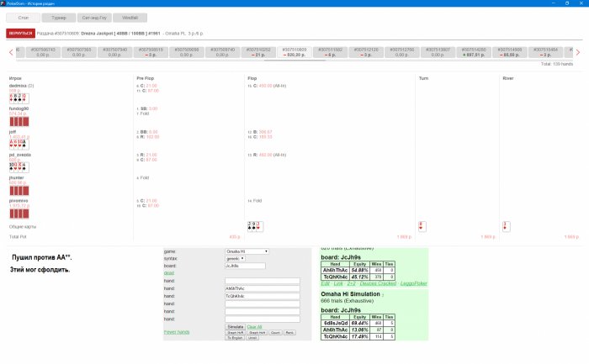The image size is (589, 364).
Task: Click the red right arrow of hand list
Action: [578, 52]
